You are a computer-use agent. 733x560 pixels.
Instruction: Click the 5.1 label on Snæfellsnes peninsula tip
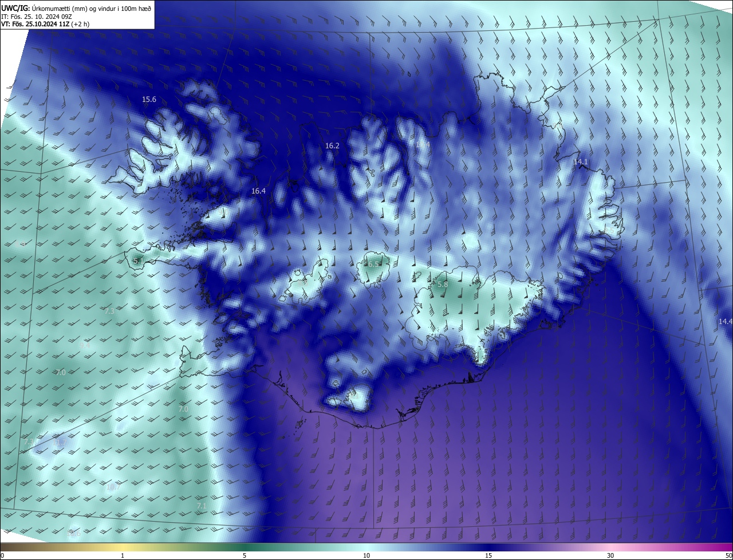click(138, 261)
